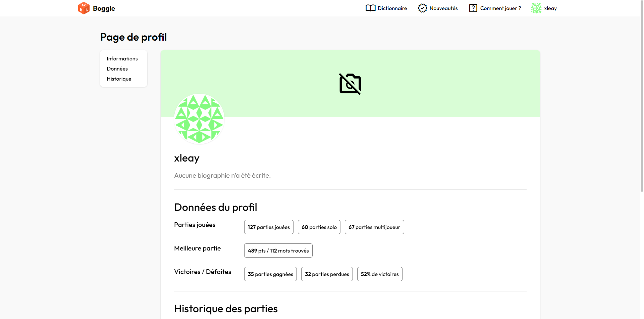644x319 pixels.
Task: Select the 60 parties solo badge
Action: click(319, 227)
